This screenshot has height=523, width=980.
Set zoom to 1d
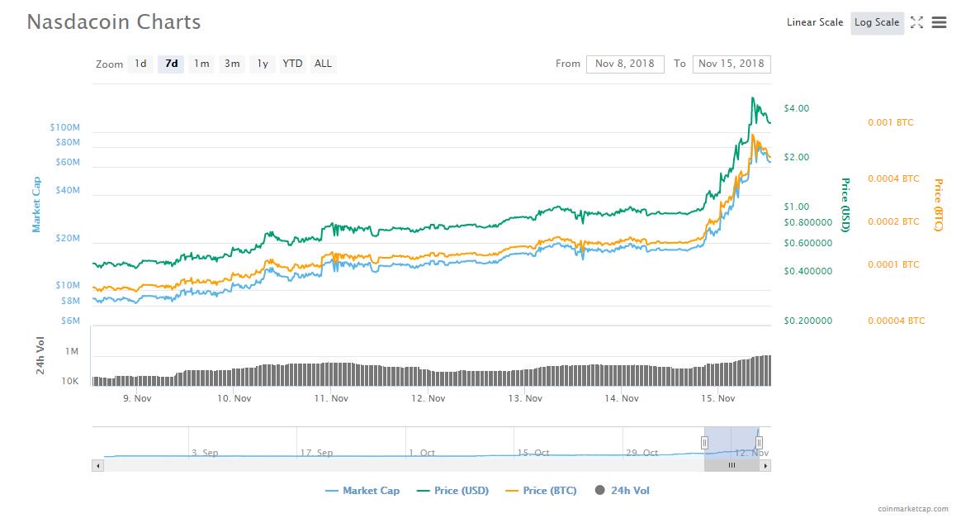click(x=140, y=64)
